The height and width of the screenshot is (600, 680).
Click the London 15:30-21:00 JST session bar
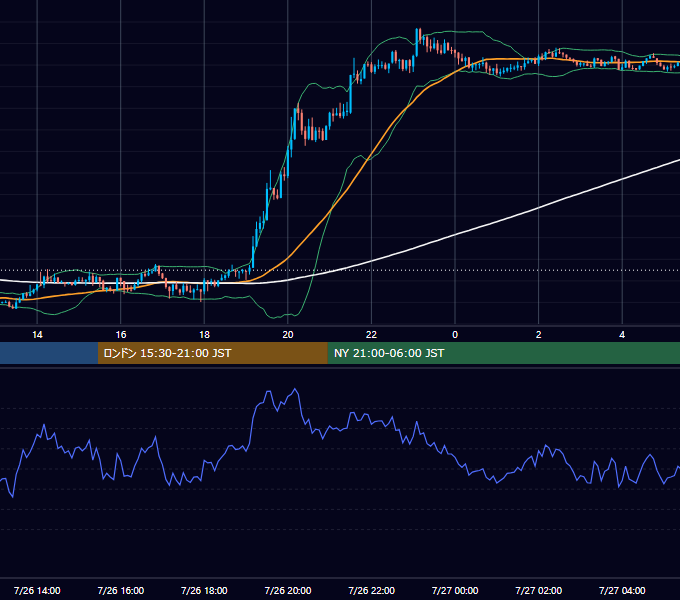coord(212,353)
